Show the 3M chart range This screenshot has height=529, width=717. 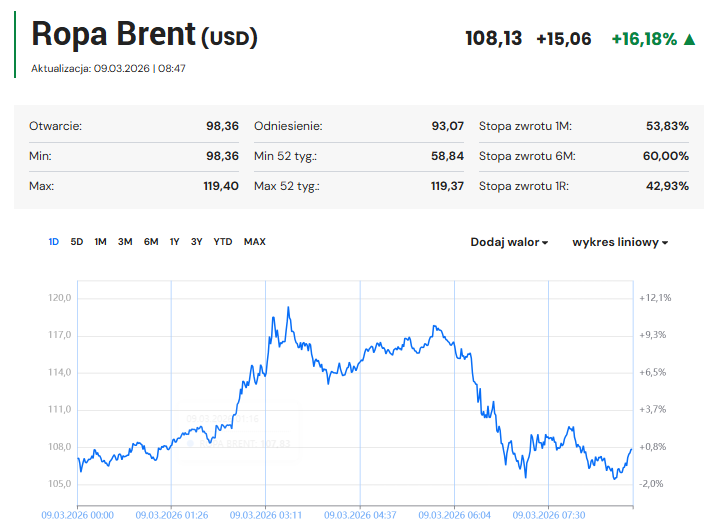pos(125,241)
